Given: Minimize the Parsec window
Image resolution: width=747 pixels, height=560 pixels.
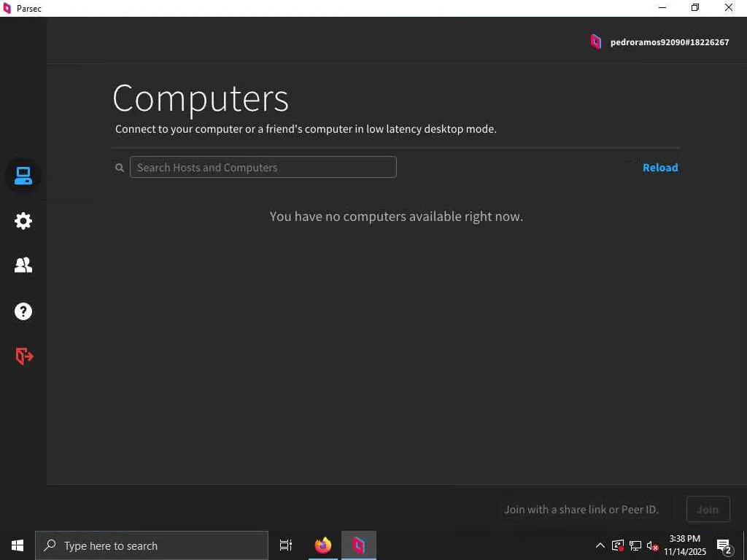Looking at the screenshot, I should coord(662,7).
